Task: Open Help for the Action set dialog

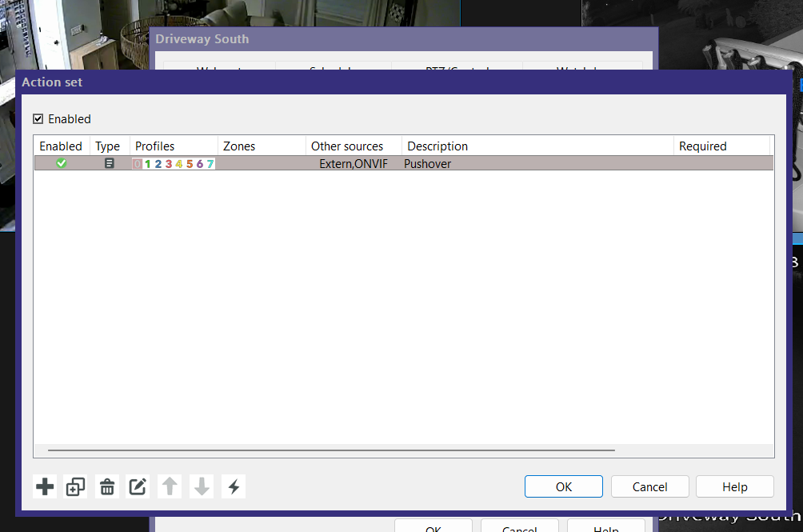Action: (734, 486)
